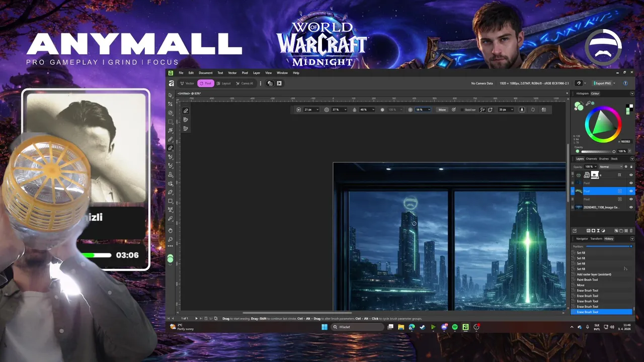Hide the top masked group layer
Image resolution: width=644 pixels, height=362 pixels.
(631, 175)
